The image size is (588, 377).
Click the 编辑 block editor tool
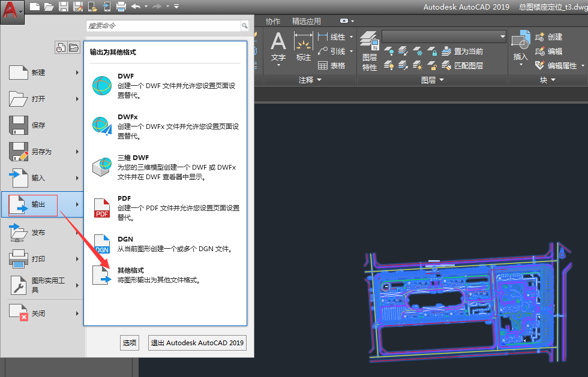pos(548,52)
